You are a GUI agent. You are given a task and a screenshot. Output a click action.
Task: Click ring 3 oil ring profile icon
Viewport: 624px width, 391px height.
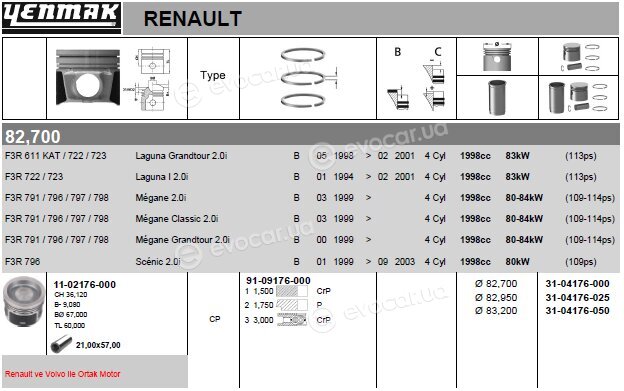pyautogui.click(x=292, y=320)
